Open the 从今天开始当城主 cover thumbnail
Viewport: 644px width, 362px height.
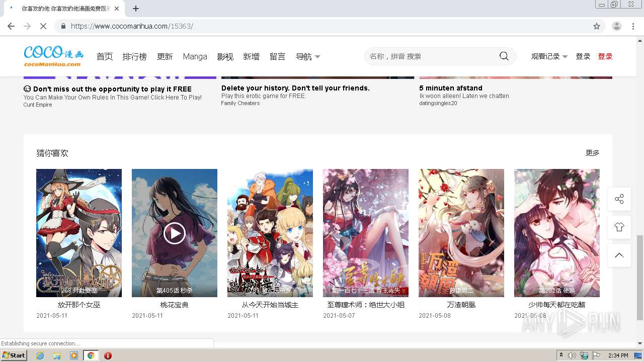[x=270, y=233]
